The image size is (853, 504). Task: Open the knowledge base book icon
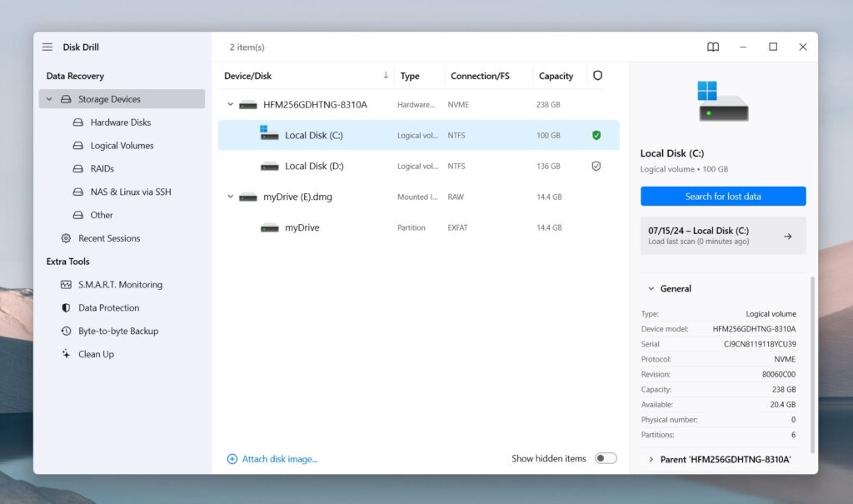pos(713,47)
